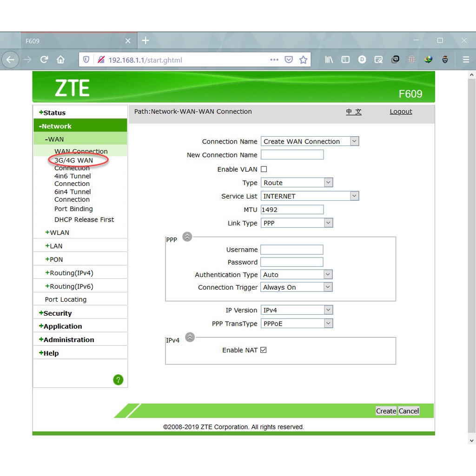Open the page actions three-dot menu
This screenshot has height=476, width=476.
274,59
